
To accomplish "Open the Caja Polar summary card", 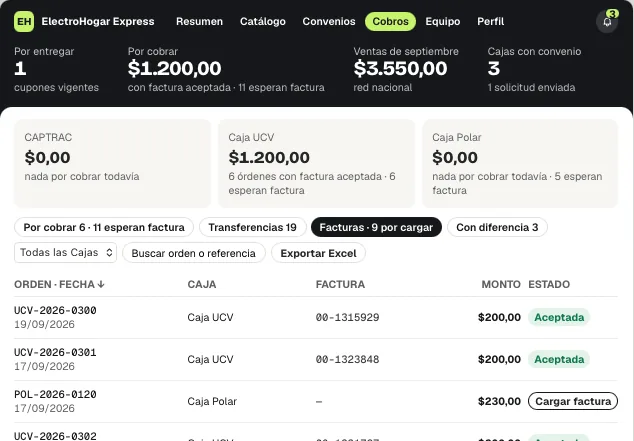I will click(520, 163).
